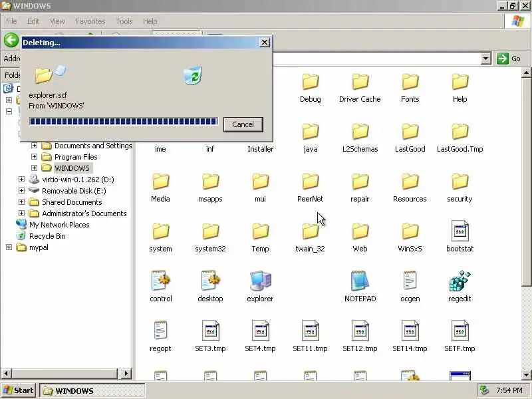
Task: Select the SET11.tmp file
Action: (x=310, y=336)
